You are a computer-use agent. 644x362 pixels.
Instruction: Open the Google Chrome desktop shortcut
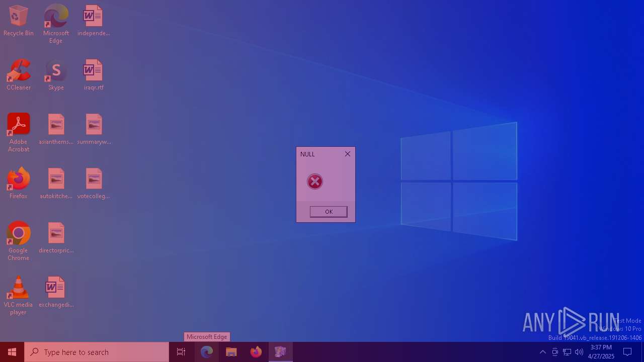[x=19, y=241]
